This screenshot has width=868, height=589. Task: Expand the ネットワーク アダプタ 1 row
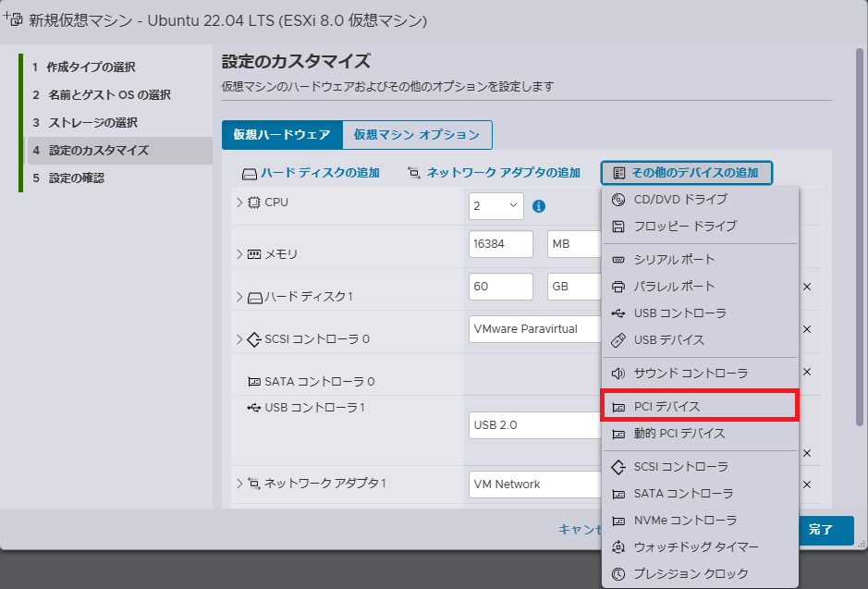(x=239, y=484)
